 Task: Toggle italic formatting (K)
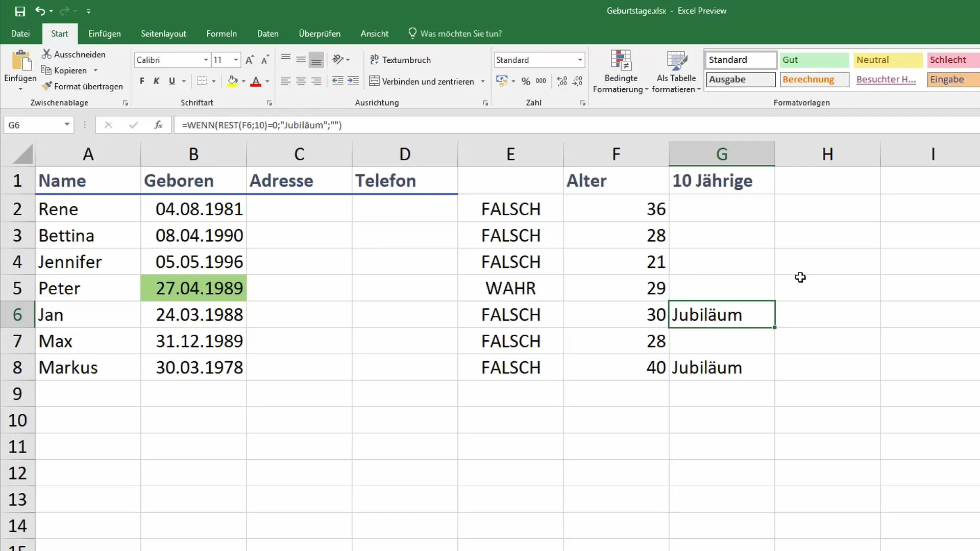(157, 81)
